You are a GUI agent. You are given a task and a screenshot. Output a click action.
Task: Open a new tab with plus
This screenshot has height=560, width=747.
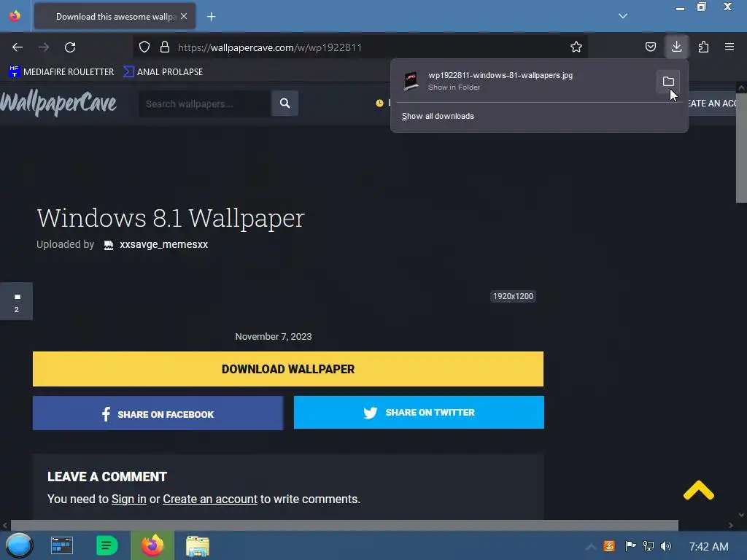pyautogui.click(x=212, y=17)
